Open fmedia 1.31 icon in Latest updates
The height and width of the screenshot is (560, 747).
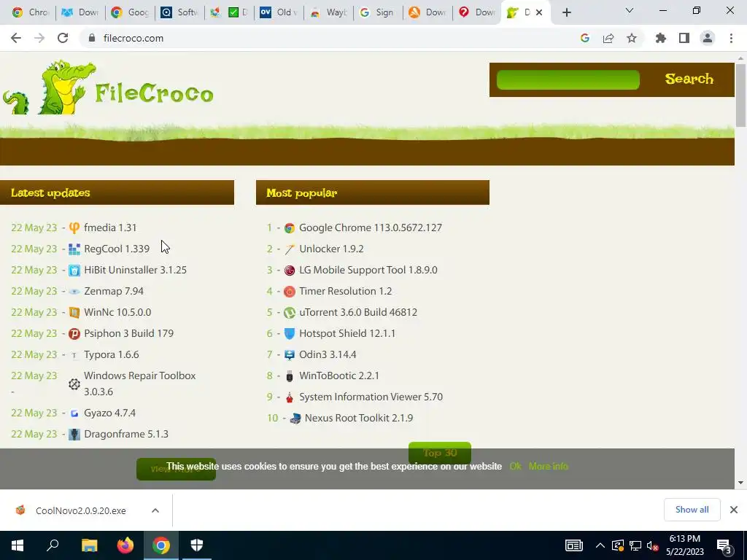74,228
